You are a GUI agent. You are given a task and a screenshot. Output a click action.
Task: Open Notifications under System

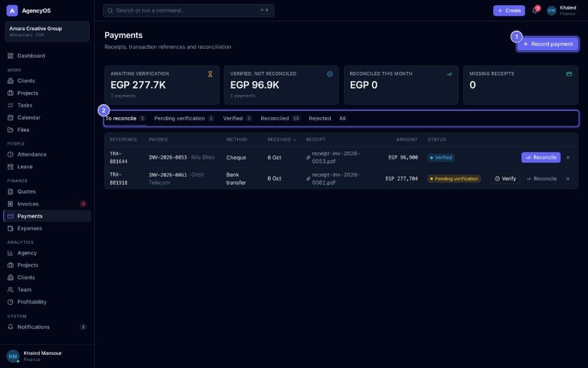[x=47, y=327]
